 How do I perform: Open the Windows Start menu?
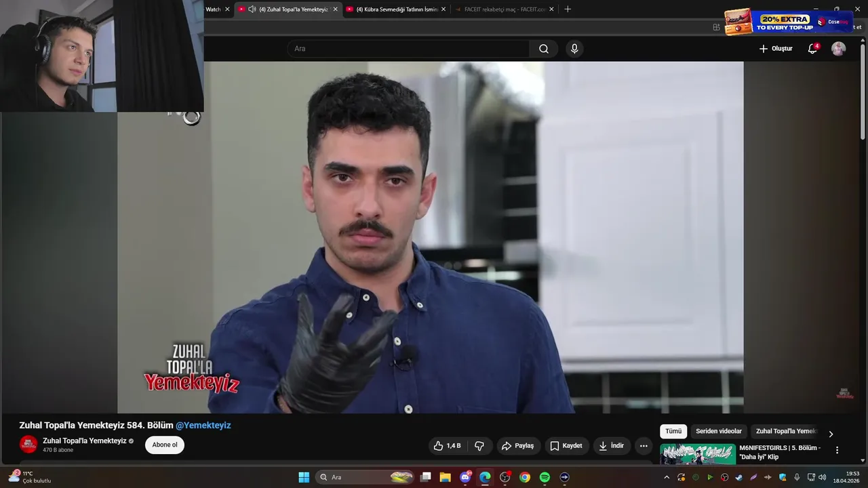point(304,477)
